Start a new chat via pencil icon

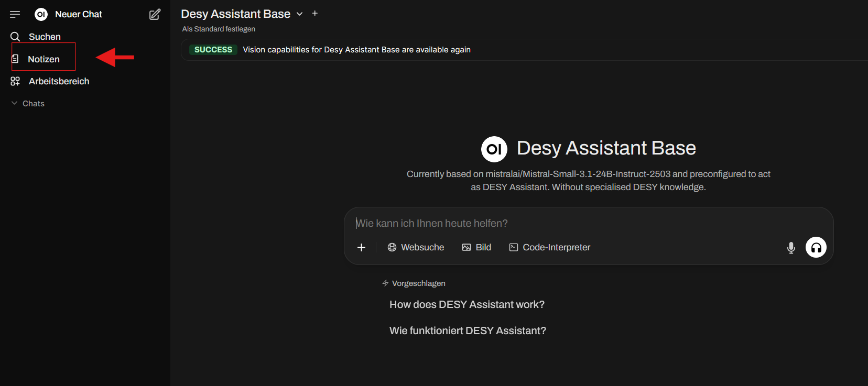(x=155, y=14)
